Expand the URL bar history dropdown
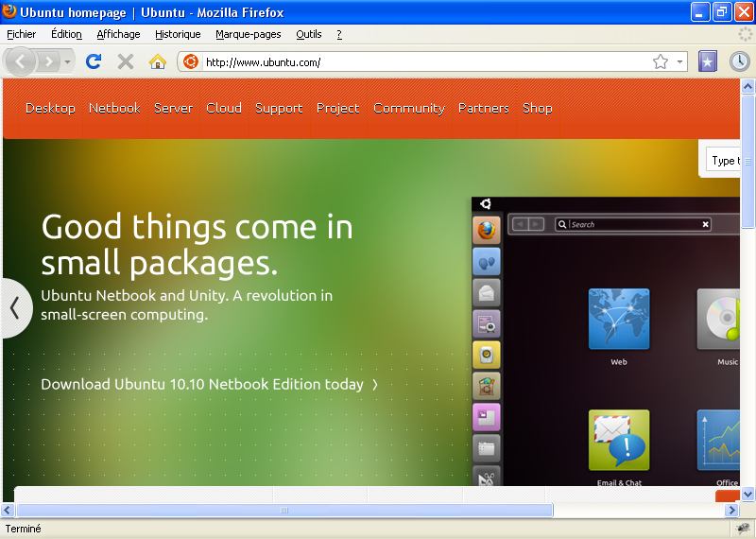The image size is (756, 539). click(680, 62)
